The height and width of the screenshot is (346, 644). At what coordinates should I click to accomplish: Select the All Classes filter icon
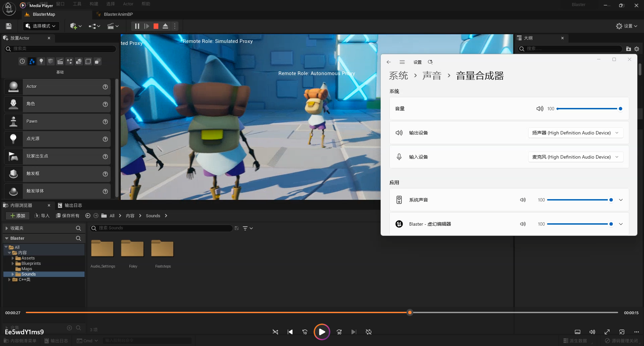click(x=98, y=61)
